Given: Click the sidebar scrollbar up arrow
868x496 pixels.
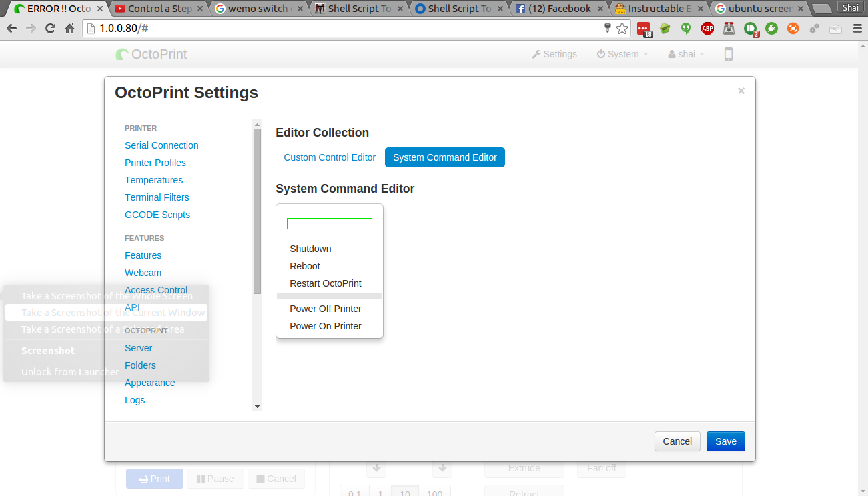Looking at the screenshot, I should 257,123.
